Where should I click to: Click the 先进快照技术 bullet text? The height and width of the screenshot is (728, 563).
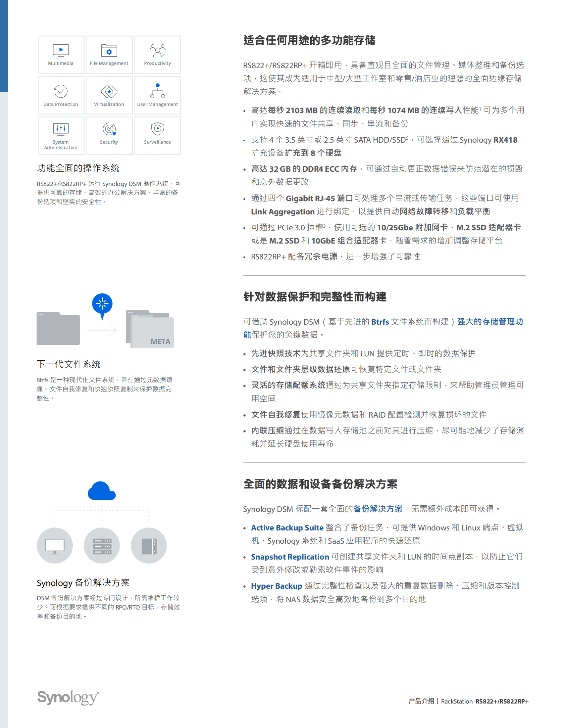pos(276,353)
